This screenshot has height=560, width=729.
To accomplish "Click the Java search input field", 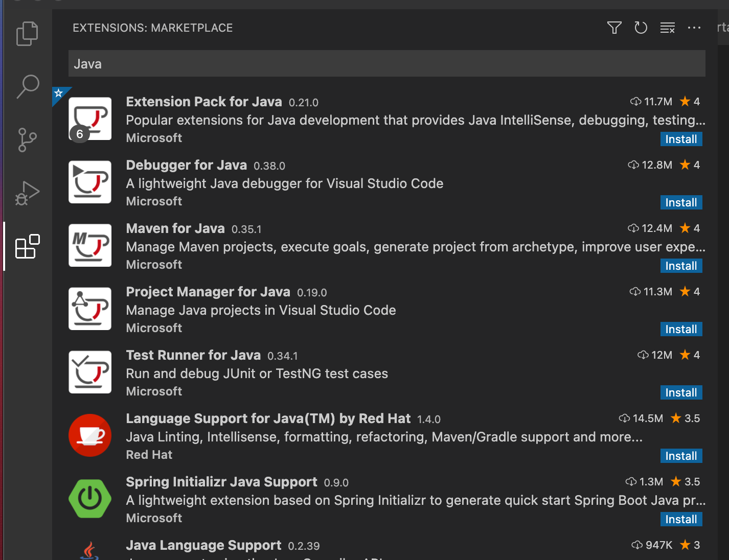I will point(386,64).
